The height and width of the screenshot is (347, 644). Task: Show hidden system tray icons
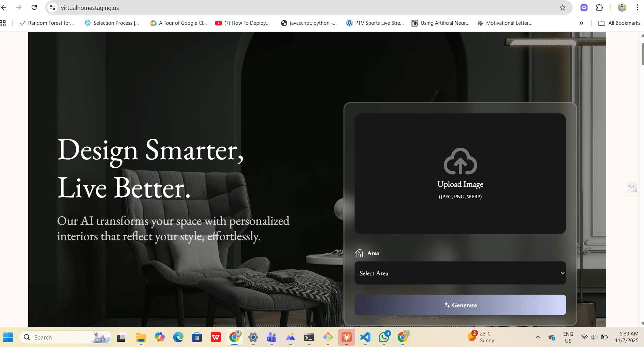click(x=538, y=337)
